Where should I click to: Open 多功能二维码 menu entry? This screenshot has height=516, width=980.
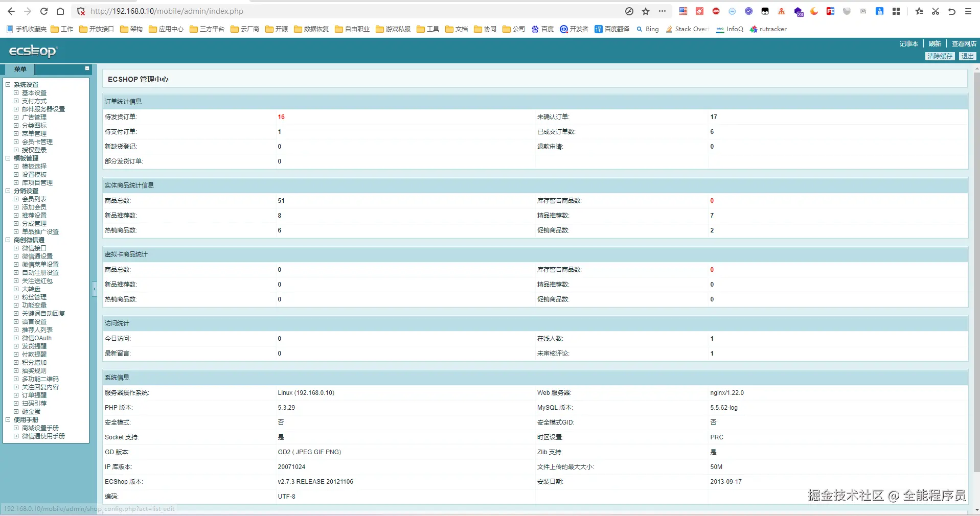[40, 379]
